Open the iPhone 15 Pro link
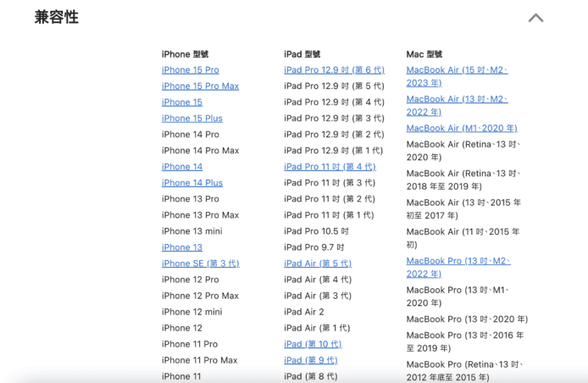 click(190, 70)
